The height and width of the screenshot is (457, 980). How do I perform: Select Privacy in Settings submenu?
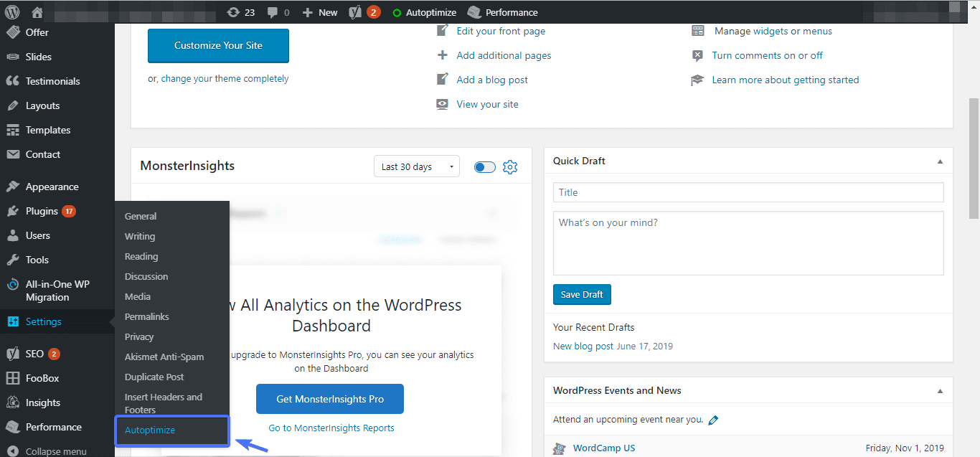click(139, 336)
